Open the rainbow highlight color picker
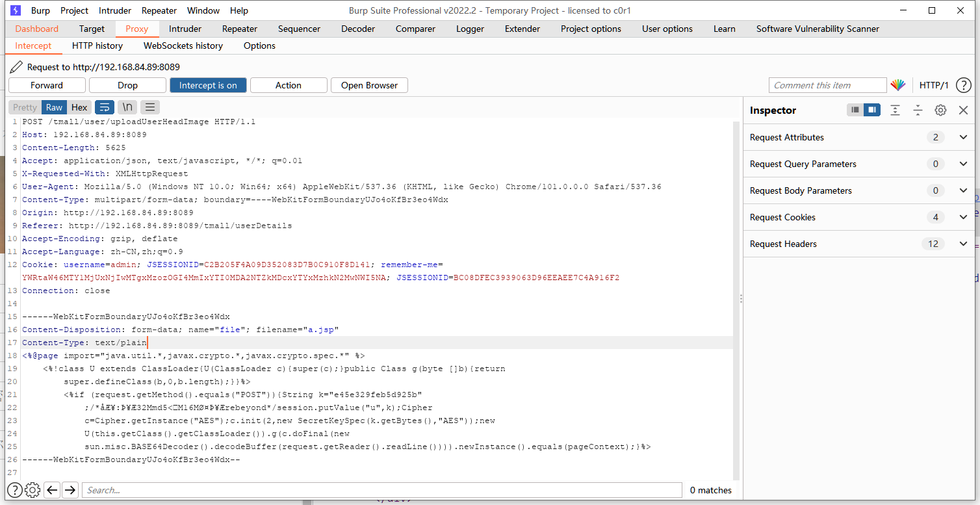Image resolution: width=980 pixels, height=505 pixels. coord(897,85)
